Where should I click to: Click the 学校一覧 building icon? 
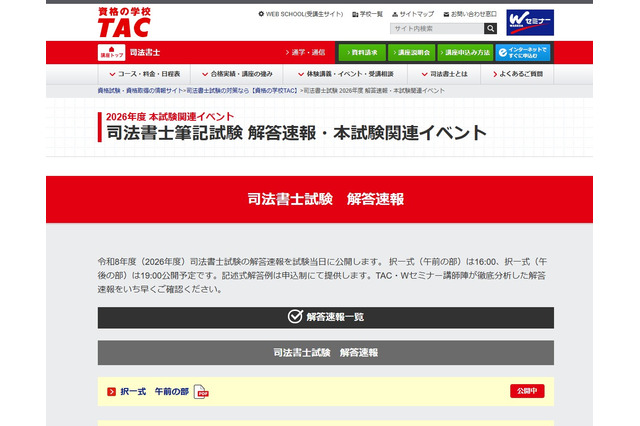355,14
